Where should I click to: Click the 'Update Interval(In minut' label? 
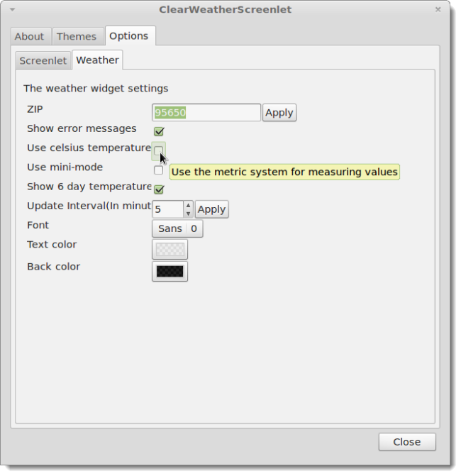89,206
